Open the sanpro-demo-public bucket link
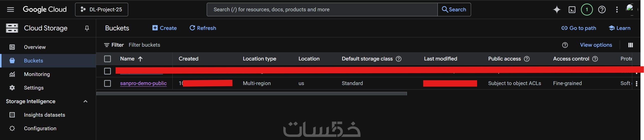The image size is (644, 140). [x=143, y=83]
